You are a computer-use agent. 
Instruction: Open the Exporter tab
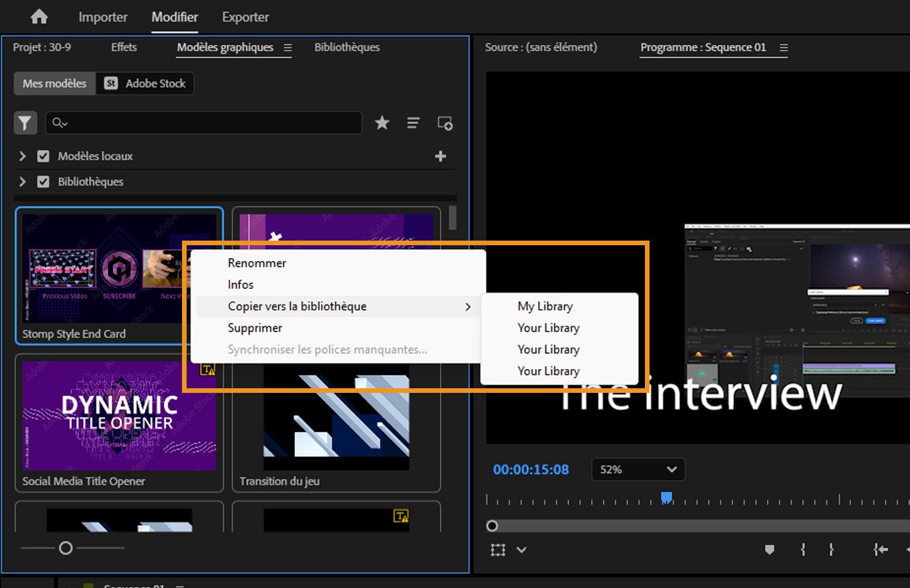tap(245, 17)
